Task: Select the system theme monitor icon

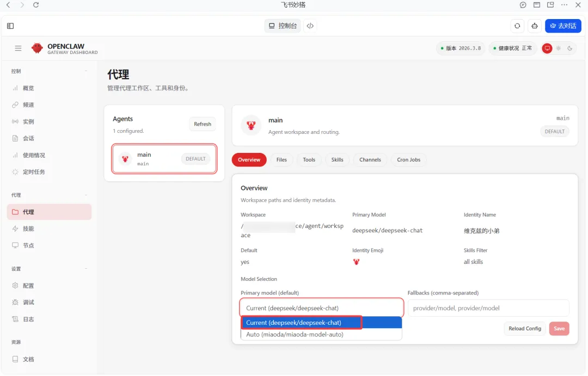Action: coord(547,48)
